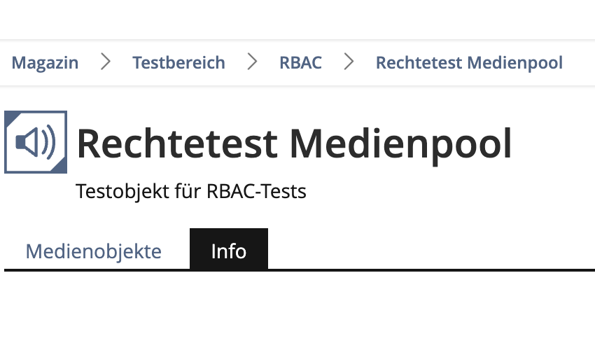The width and height of the screenshot is (595, 364).
Task: Click the chevron after Magazin breadcrumb
Action: click(x=106, y=62)
